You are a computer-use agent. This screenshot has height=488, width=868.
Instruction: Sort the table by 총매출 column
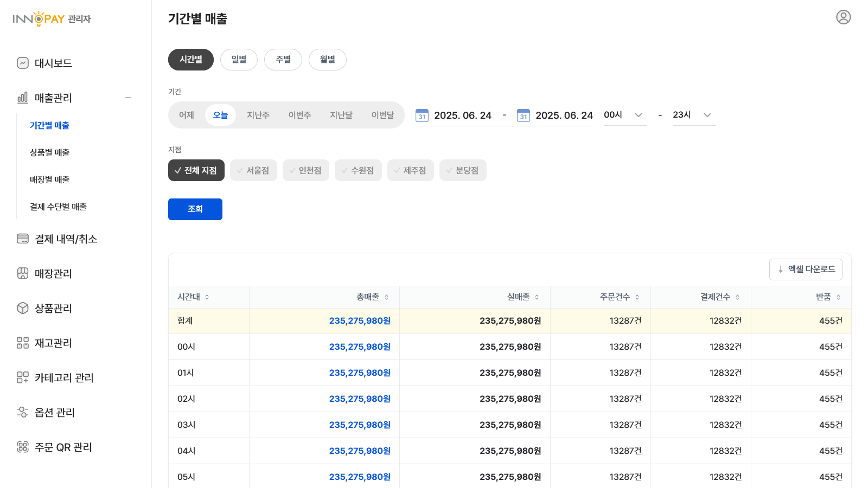[386, 297]
